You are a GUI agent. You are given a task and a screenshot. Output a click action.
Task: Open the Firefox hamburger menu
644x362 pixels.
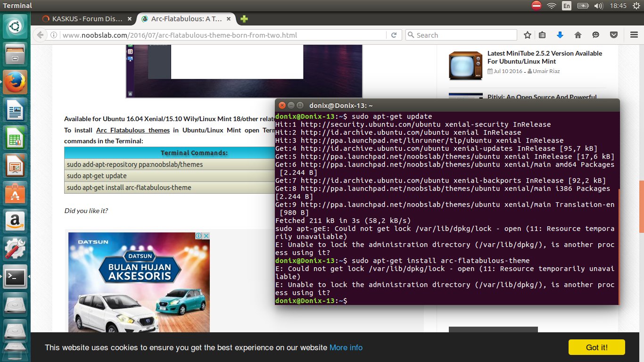point(634,35)
